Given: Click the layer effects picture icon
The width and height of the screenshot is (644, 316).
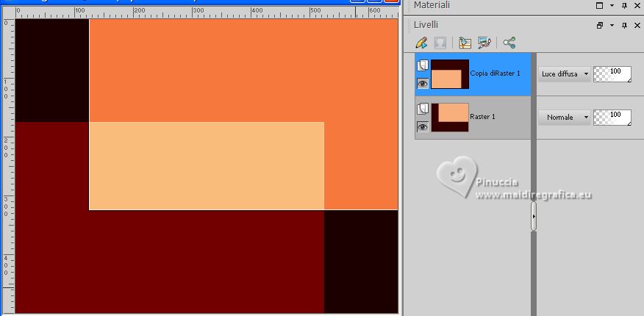Looking at the screenshot, I should (x=484, y=43).
